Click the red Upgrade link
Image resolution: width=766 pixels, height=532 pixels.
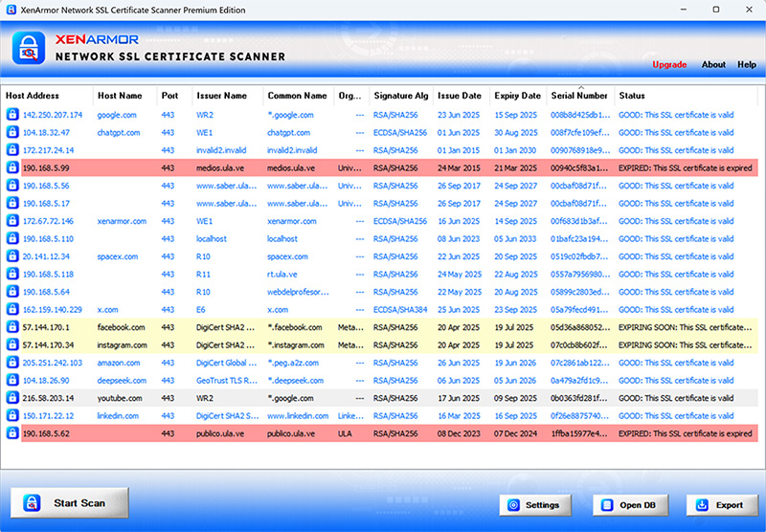669,64
